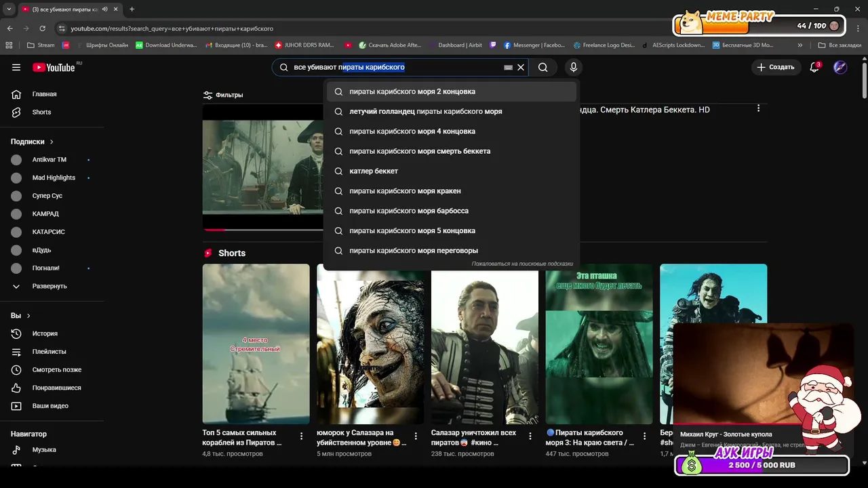This screenshot has width=868, height=488.
Task: Open the 'Шрифты Онлайн' bookmark
Action: (x=101, y=45)
